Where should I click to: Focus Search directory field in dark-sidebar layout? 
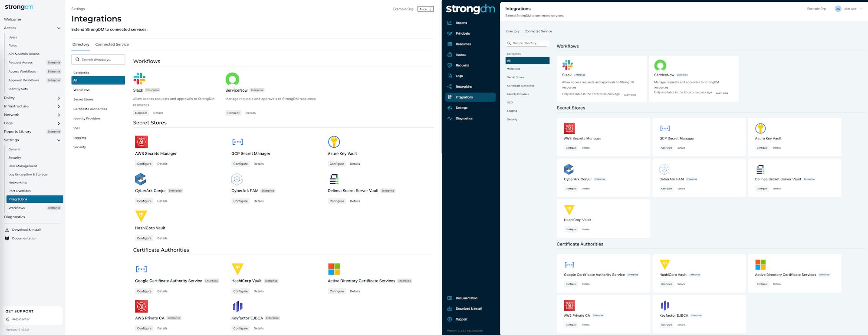pos(527,43)
